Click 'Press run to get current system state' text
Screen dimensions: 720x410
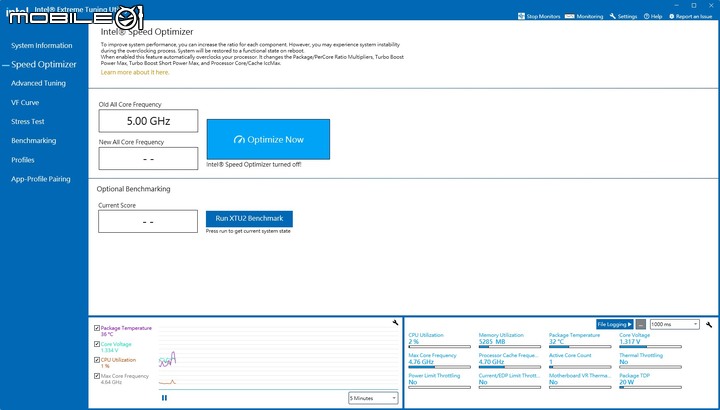pyautogui.click(x=248, y=231)
